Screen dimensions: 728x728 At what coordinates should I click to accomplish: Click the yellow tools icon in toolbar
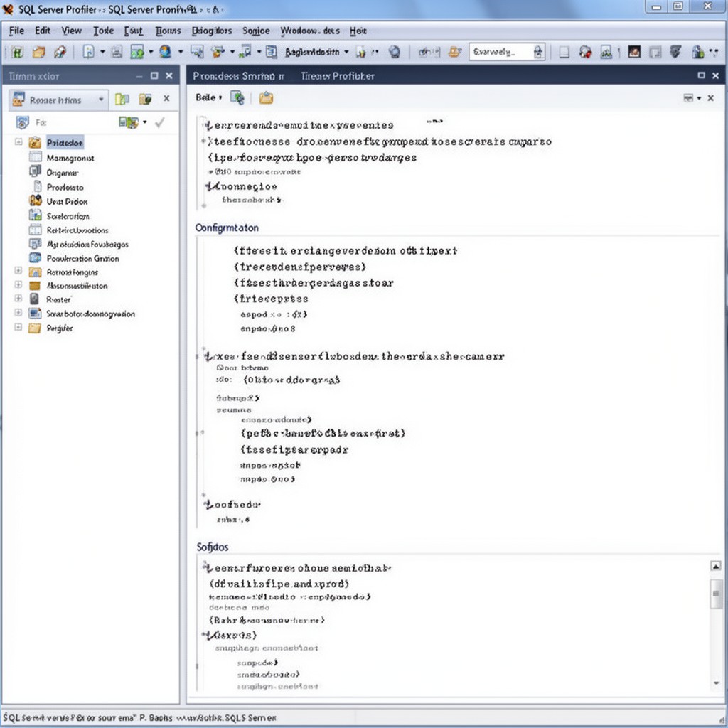click(x=218, y=52)
